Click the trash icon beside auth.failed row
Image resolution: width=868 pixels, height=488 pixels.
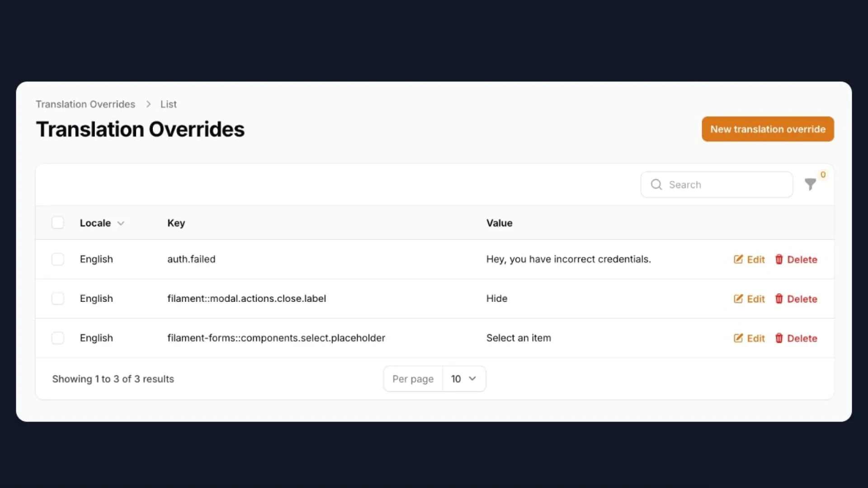(x=779, y=259)
